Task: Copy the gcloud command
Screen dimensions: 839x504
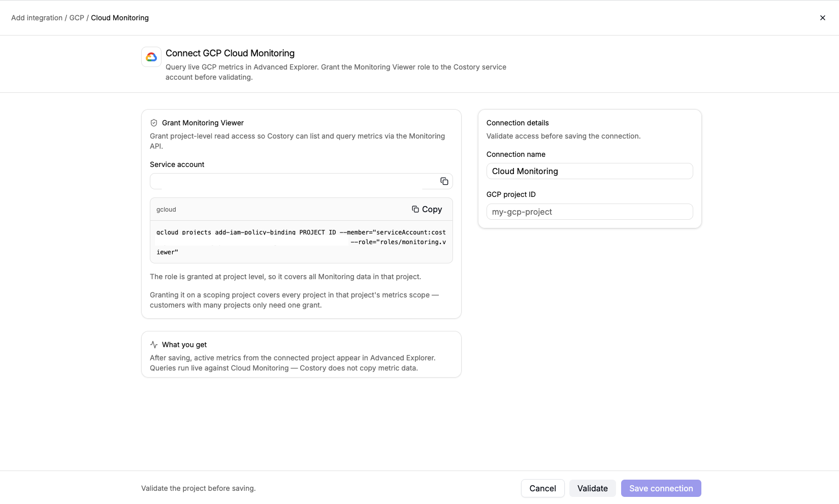Action: click(427, 209)
